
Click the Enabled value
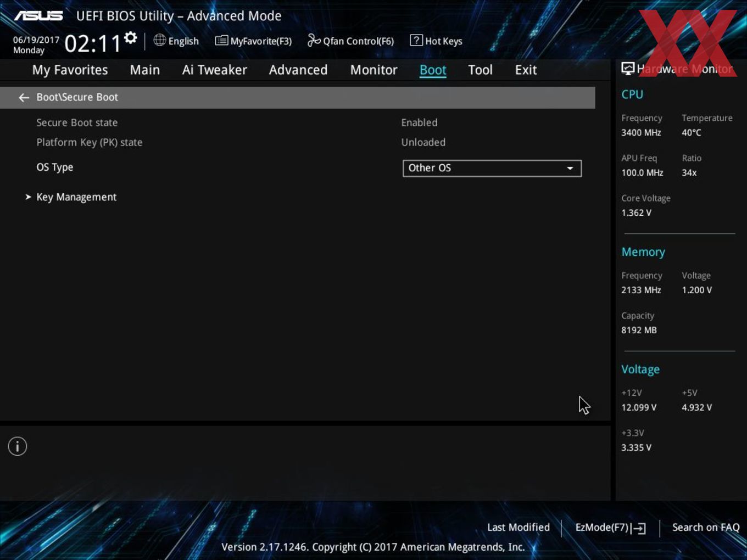click(x=420, y=123)
